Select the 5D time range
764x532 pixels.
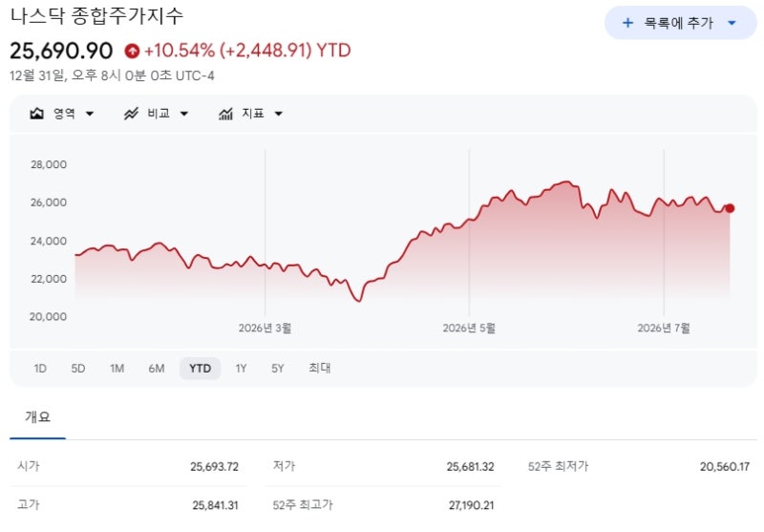click(x=78, y=369)
